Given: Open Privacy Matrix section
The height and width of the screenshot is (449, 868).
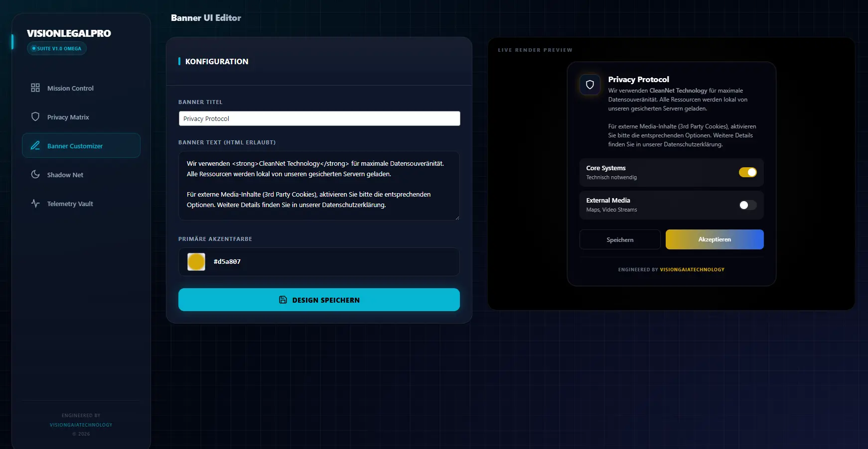Looking at the screenshot, I should coord(81,117).
